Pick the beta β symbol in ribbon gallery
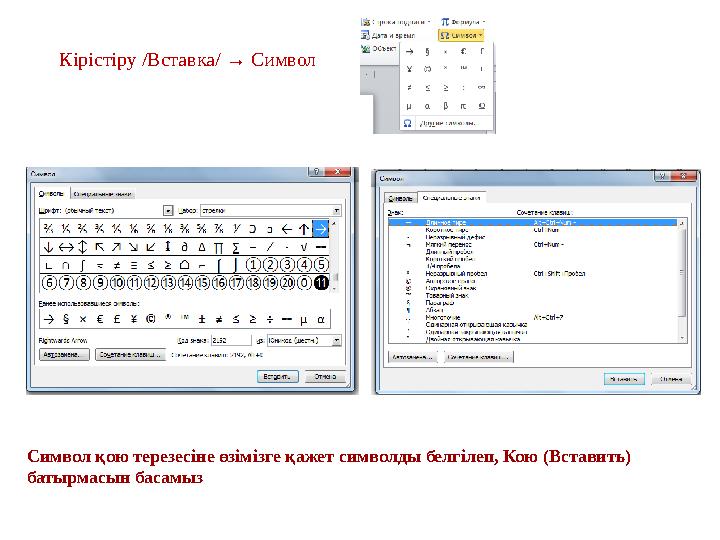The height and width of the screenshot is (540, 720). (x=445, y=106)
